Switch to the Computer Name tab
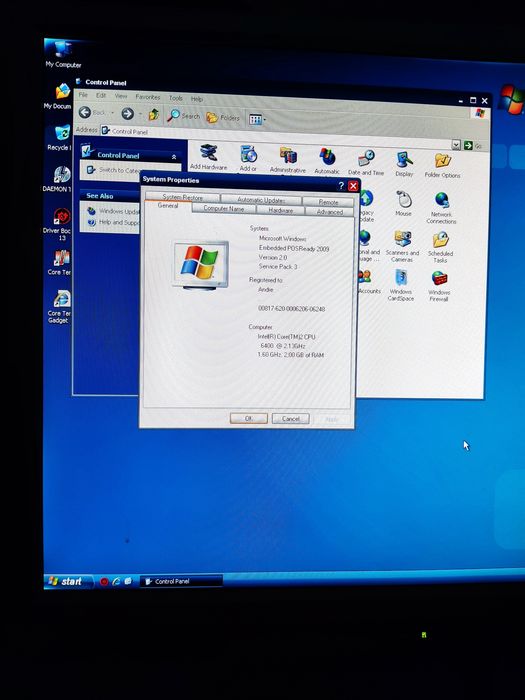Viewport: 525px width, 700px height. [x=224, y=208]
